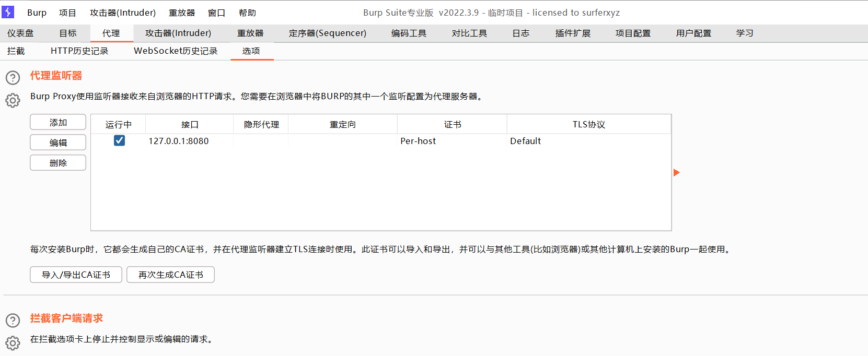
Task: Open the gear settings for 代理监听器
Action: pos(13,100)
